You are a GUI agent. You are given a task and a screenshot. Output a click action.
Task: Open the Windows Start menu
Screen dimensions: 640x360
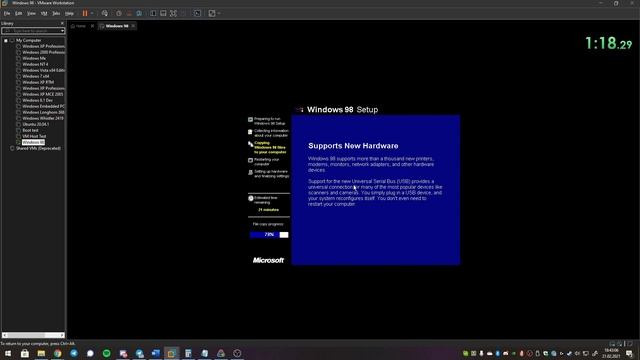[8, 353]
